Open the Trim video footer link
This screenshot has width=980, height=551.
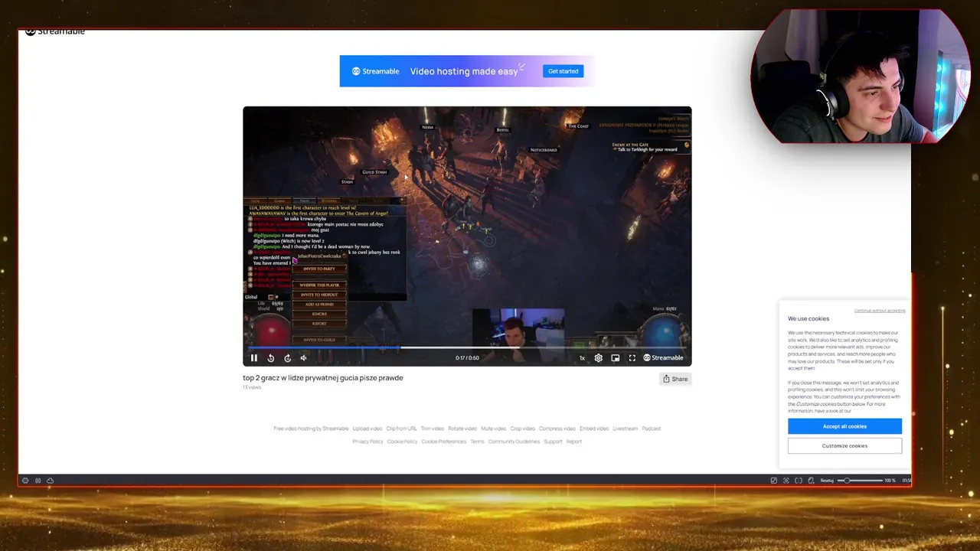433,429
